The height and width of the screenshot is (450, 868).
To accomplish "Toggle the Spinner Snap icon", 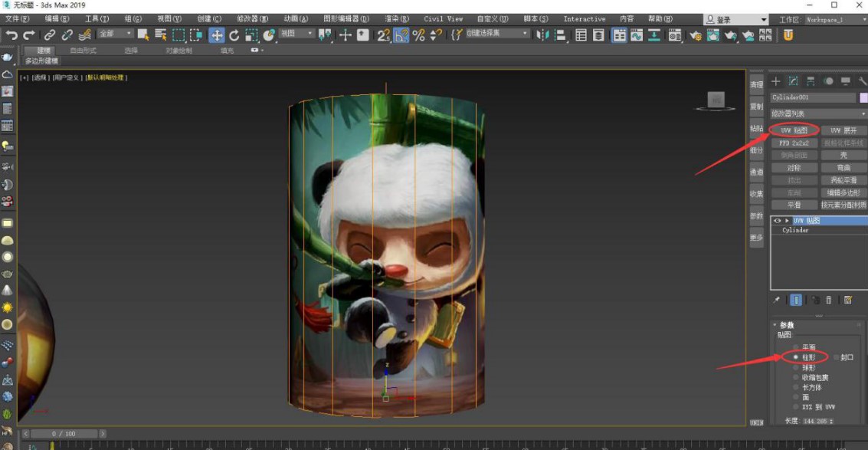I will point(436,35).
